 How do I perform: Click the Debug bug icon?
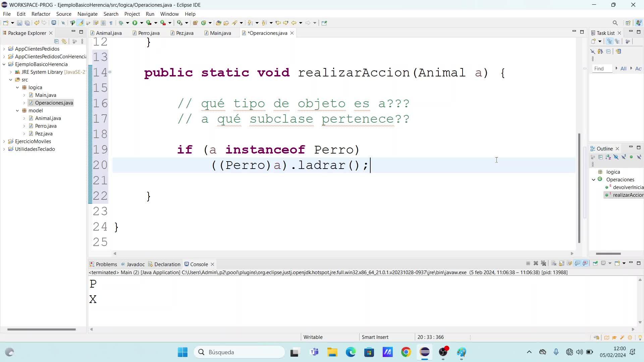click(x=121, y=23)
